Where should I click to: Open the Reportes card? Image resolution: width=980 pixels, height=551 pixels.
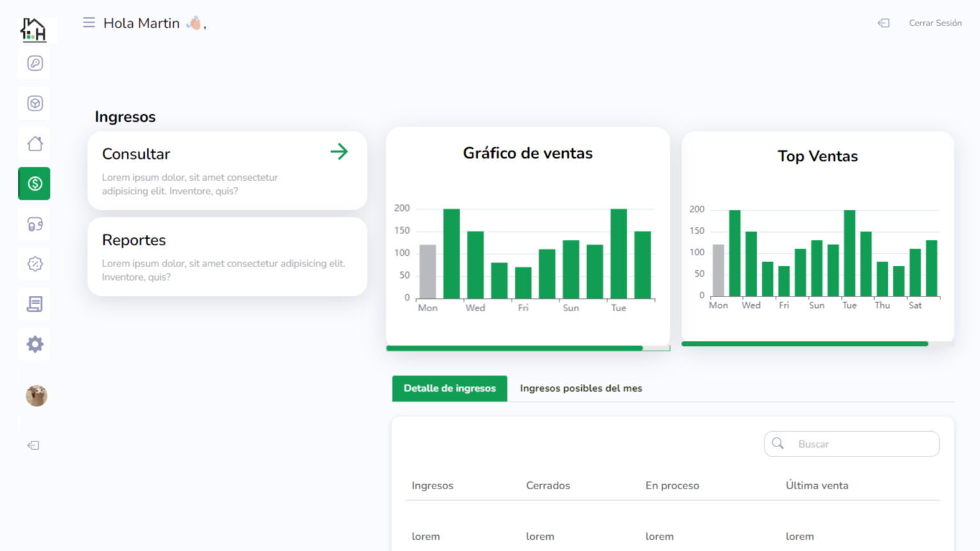coord(227,256)
